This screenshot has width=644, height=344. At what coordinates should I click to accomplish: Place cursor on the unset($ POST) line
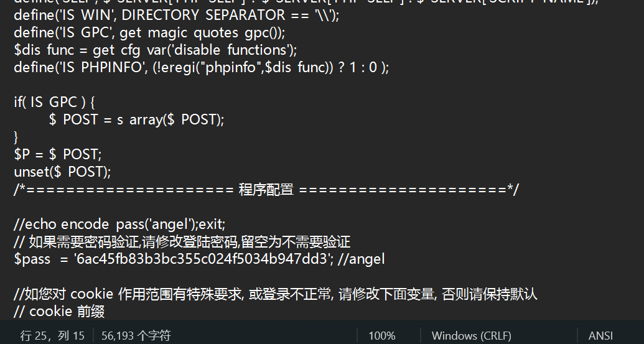click(62, 172)
